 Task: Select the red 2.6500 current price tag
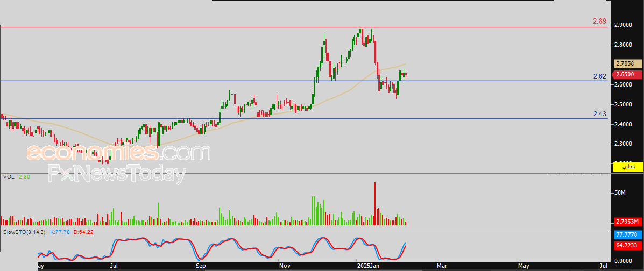(x=627, y=74)
